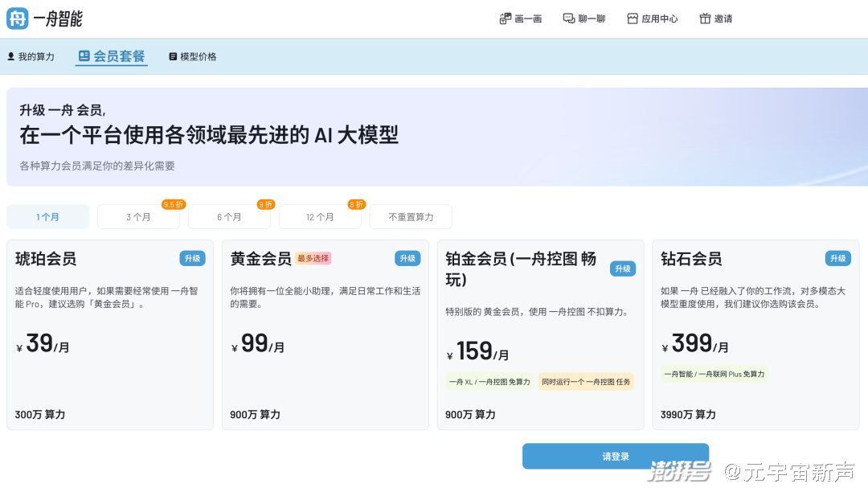Click the 钻石会员 title
Viewport: 868px width, 488px height.
(x=691, y=259)
